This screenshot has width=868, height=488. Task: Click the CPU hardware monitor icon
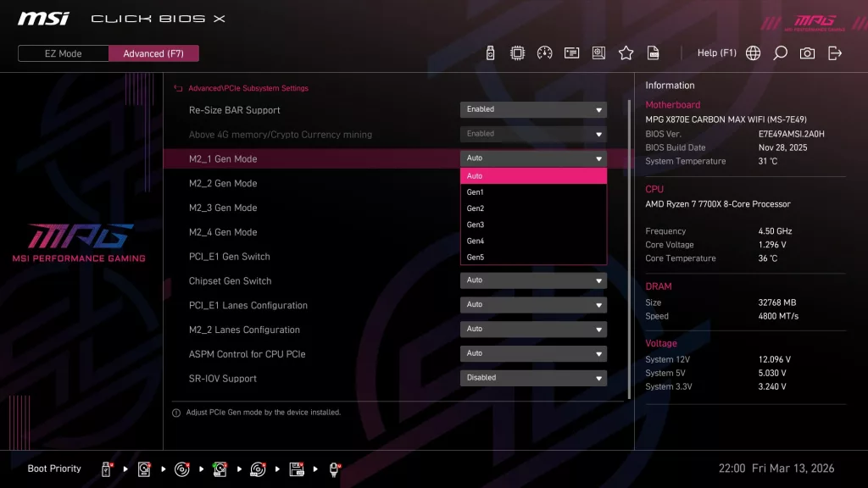[518, 53]
